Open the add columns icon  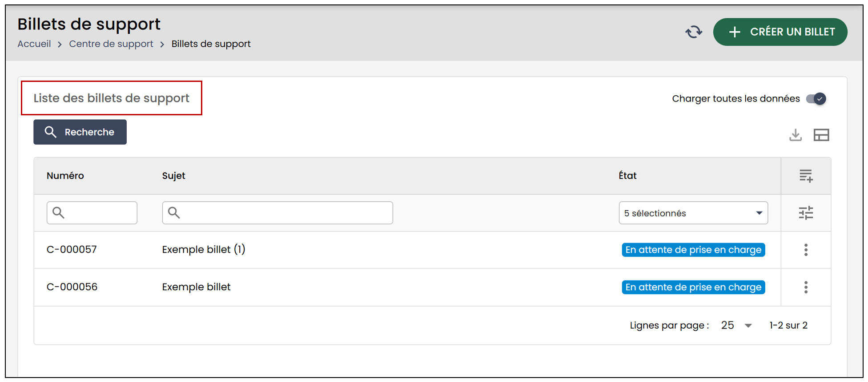pos(806,176)
